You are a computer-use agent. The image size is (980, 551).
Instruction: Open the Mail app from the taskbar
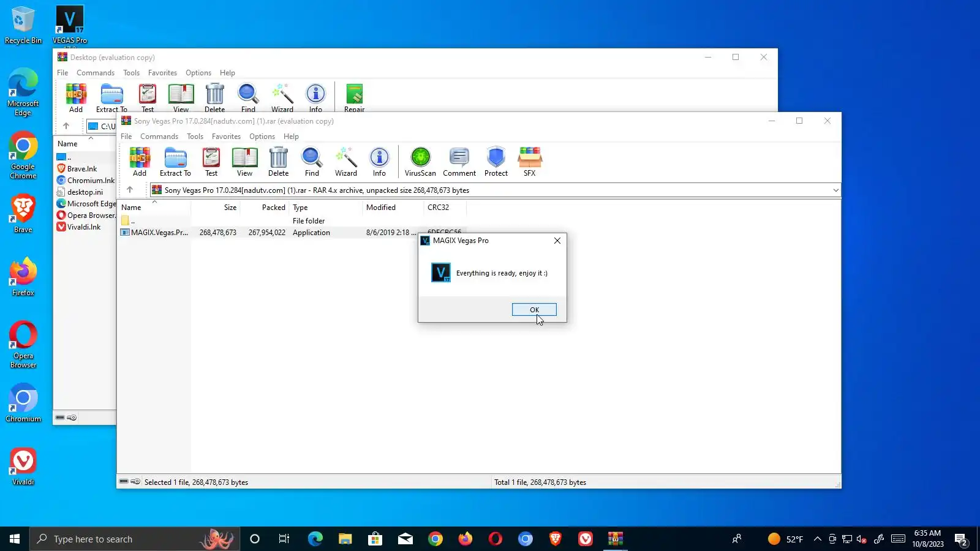(x=405, y=539)
